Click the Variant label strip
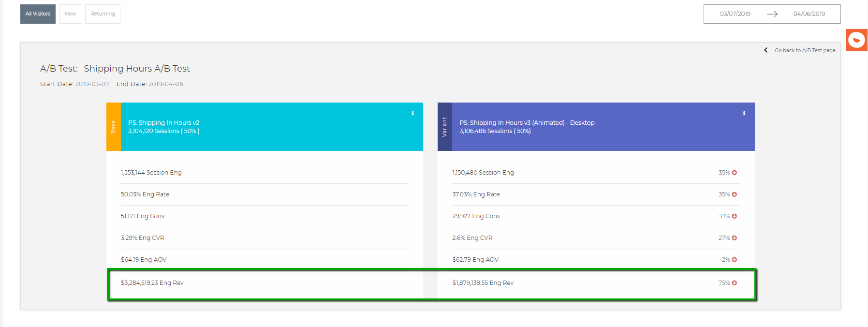This screenshot has width=868, height=327. coord(444,127)
